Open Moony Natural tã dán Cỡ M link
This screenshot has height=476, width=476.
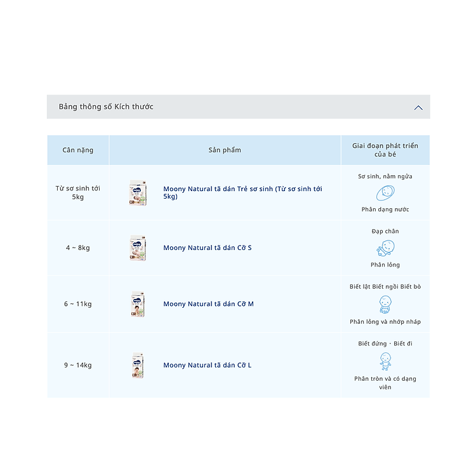pos(208,304)
